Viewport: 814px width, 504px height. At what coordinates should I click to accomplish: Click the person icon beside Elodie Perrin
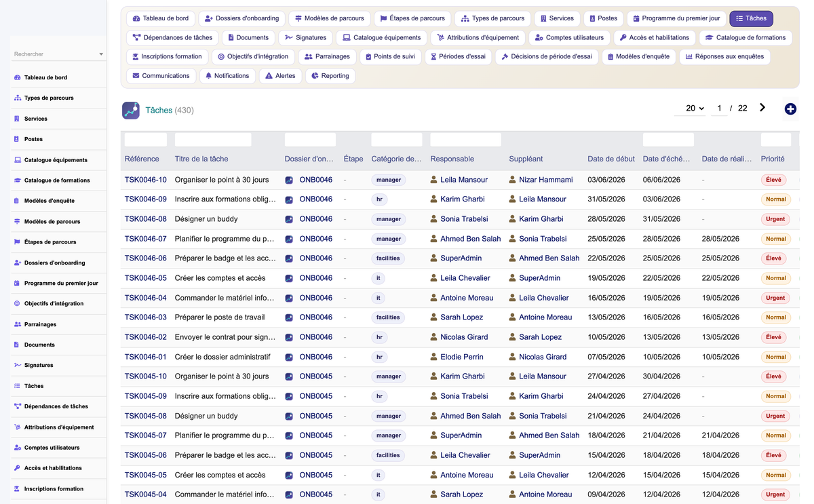pyautogui.click(x=434, y=357)
